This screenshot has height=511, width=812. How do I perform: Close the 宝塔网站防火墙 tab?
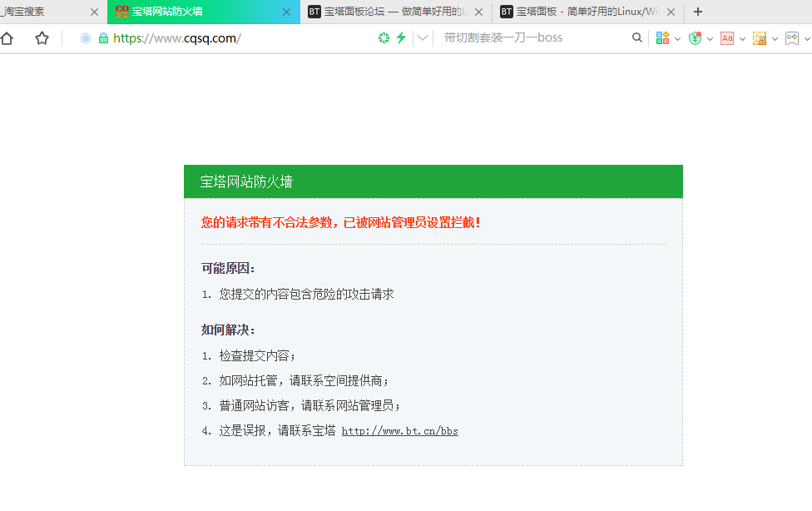[286, 12]
